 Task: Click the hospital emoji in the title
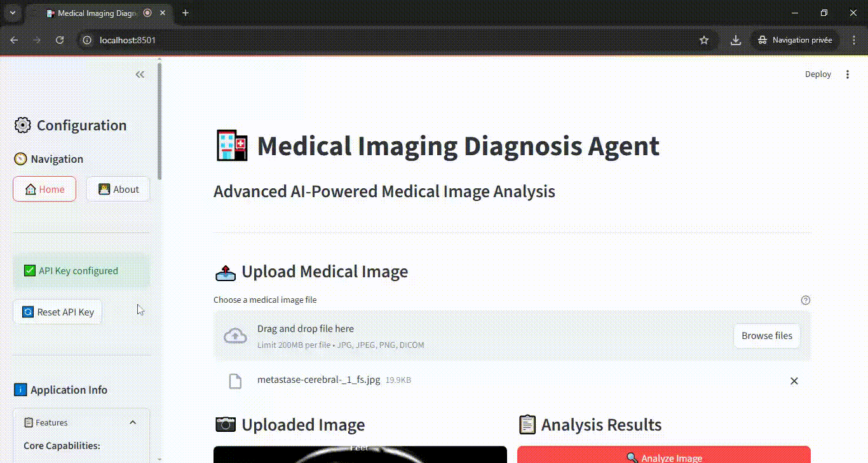[231, 146]
